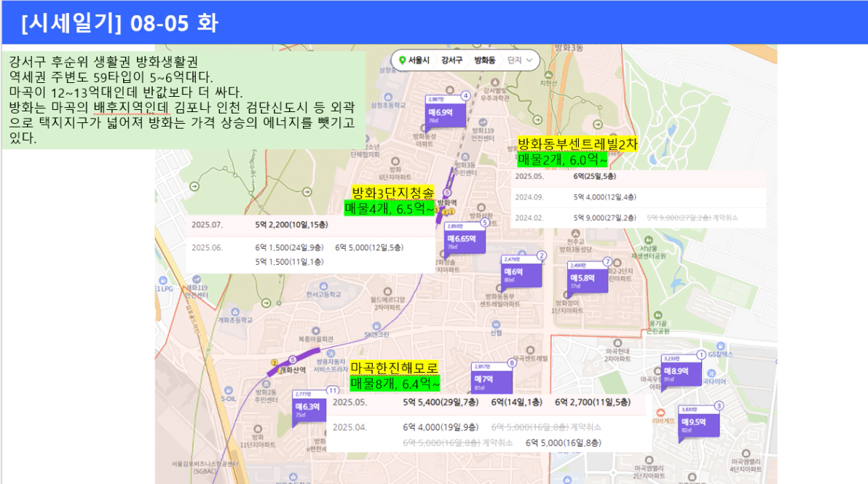
Task: Click the 방화동부센트레빌2차 yellow label
Action: click(x=577, y=144)
